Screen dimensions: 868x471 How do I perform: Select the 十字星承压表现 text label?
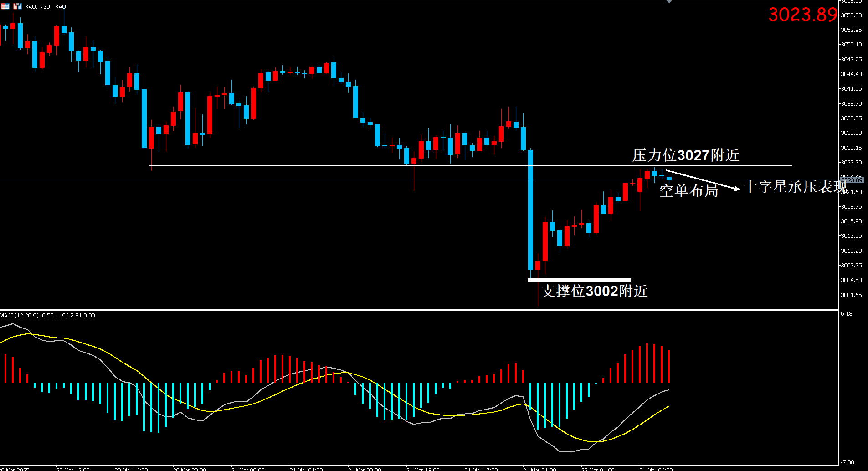795,186
